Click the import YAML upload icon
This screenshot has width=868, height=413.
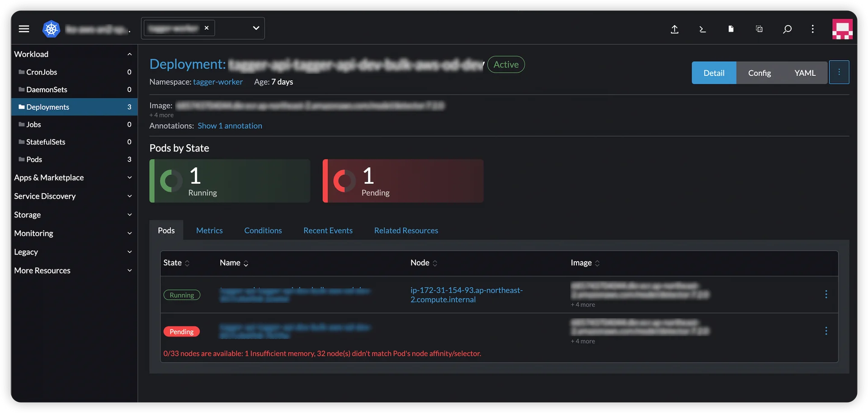point(675,29)
